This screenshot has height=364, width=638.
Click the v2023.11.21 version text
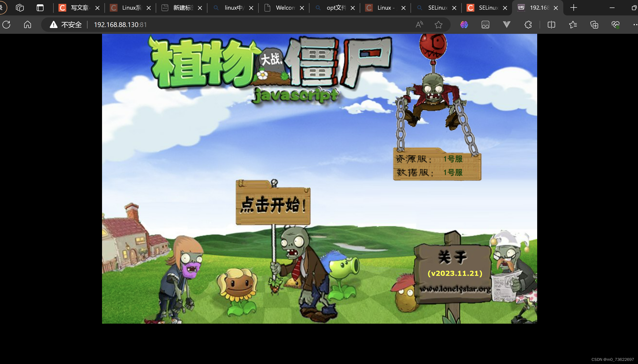(x=455, y=273)
